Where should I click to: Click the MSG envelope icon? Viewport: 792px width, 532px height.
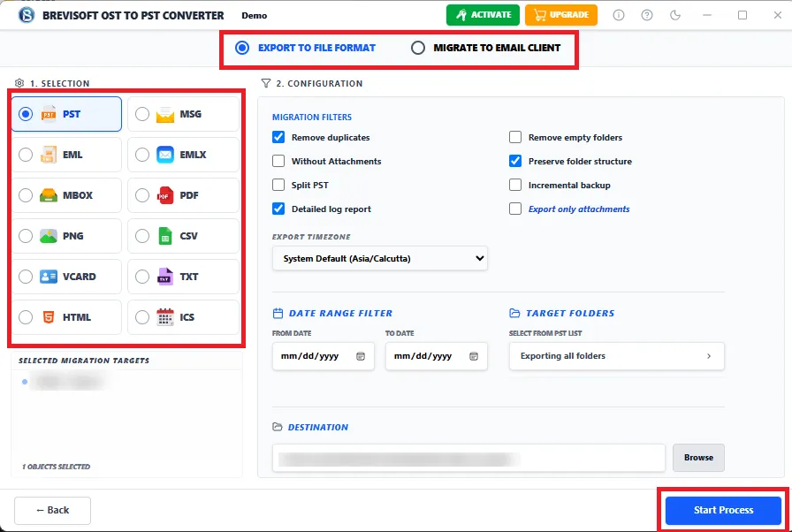165,115
